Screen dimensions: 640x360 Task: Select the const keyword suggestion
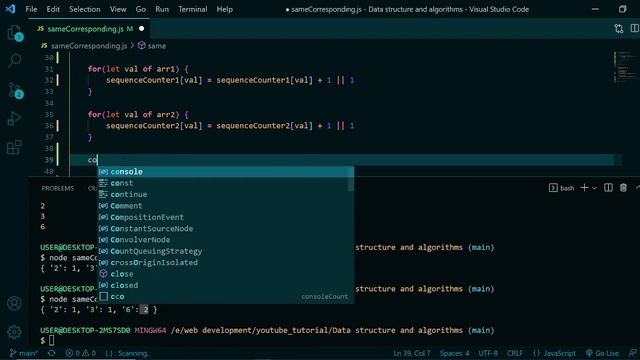click(x=225, y=183)
